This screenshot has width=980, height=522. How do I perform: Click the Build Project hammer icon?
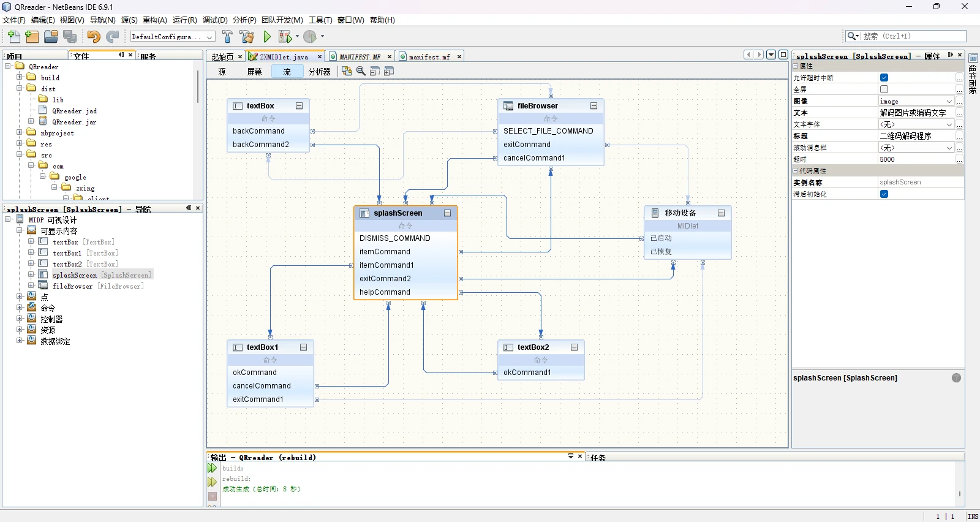tap(227, 37)
